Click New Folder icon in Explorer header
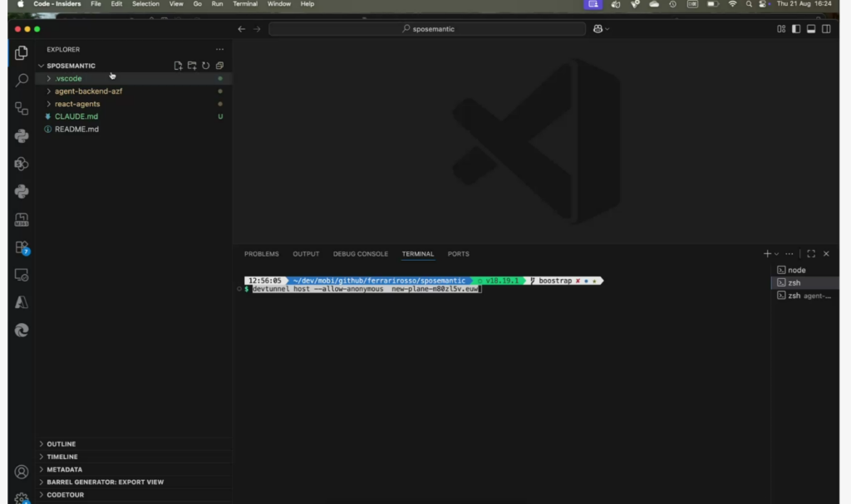The width and height of the screenshot is (851, 504). click(192, 66)
